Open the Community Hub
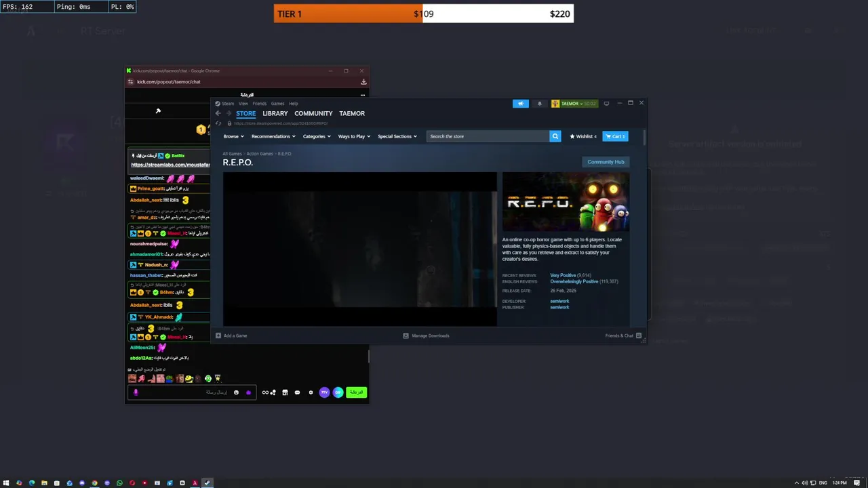This screenshot has width=868, height=488. point(606,162)
